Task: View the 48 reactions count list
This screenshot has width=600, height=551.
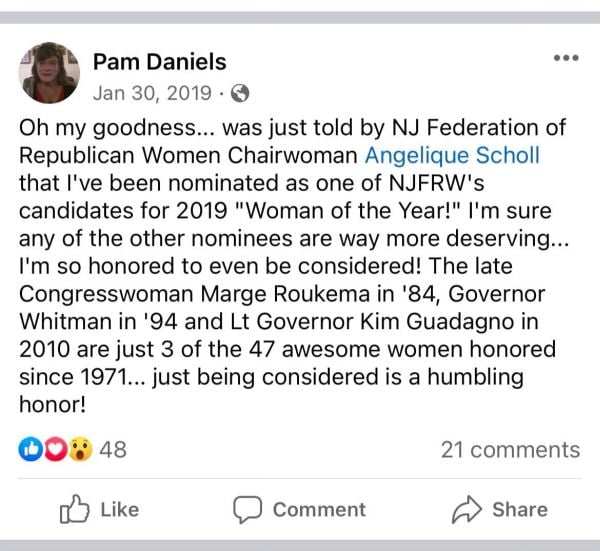Action: (x=113, y=449)
